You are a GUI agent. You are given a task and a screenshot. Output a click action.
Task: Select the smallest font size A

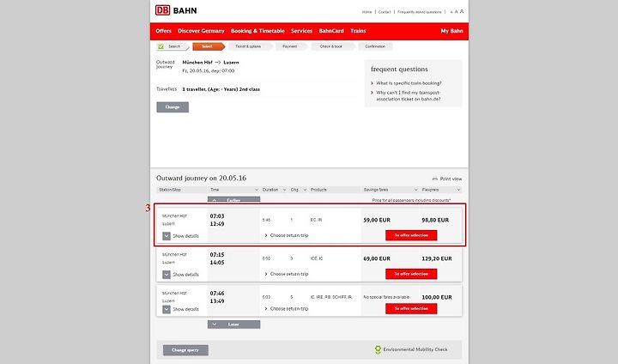451,12
